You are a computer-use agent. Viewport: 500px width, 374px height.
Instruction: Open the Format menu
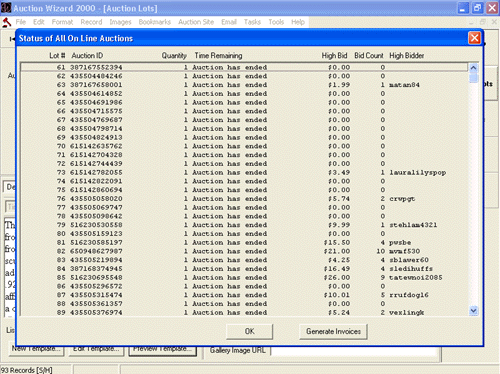point(62,22)
